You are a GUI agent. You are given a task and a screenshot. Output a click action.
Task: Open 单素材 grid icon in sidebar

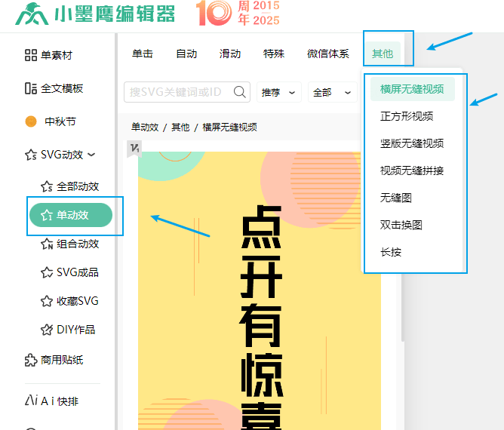(31, 55)
